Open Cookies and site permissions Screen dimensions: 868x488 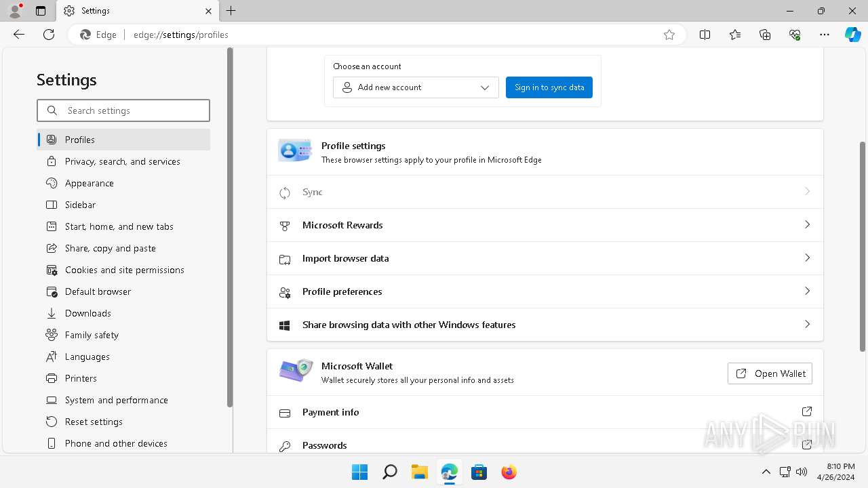(123, 270)
